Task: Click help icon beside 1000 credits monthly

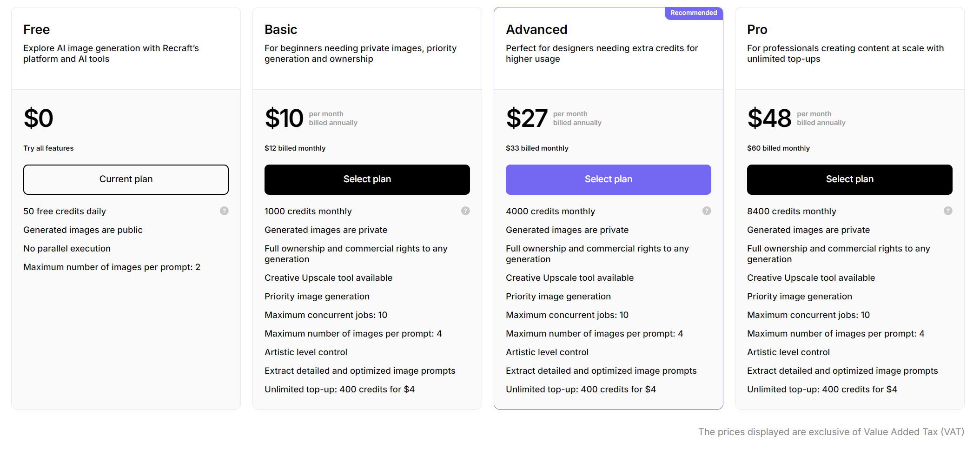Action: (465, 211)
